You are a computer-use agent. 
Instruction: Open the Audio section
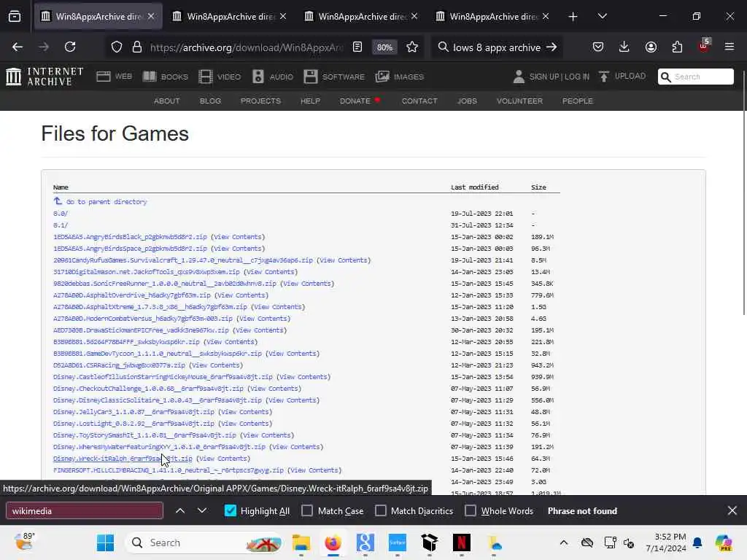tap(273, 77)
